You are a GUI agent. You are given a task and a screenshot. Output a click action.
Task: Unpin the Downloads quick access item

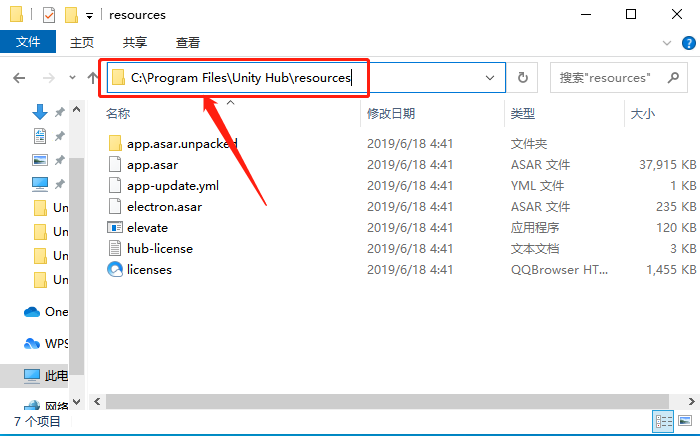click(x=59, y=112)
